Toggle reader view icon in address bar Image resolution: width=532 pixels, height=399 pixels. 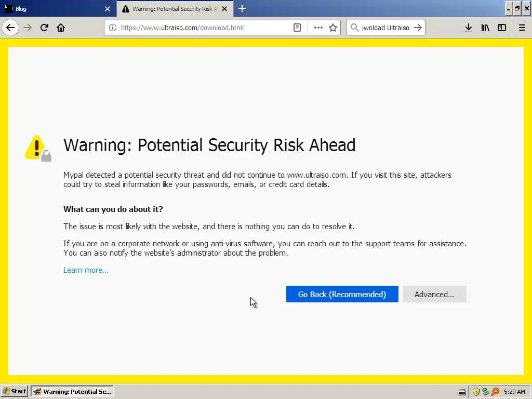click(x=297, y=28)
